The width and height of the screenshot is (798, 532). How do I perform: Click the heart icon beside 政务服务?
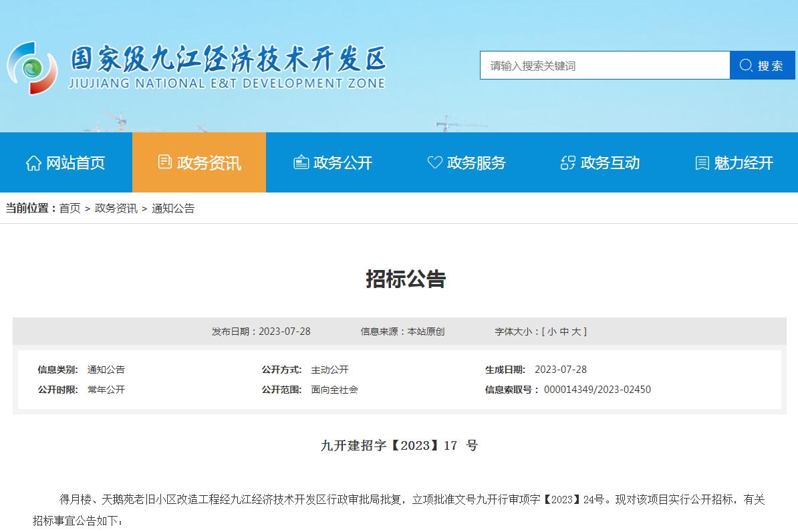pos(434,162)
